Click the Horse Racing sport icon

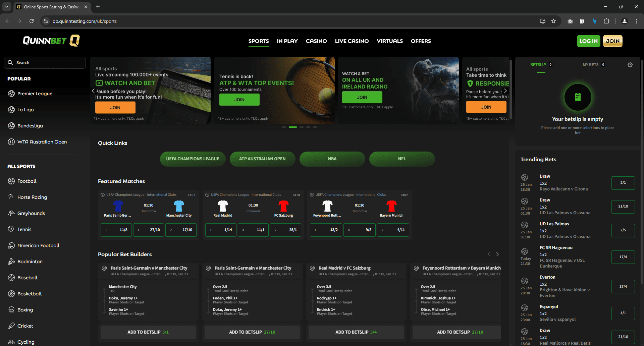pyautogui.click(x=11, y=197)
